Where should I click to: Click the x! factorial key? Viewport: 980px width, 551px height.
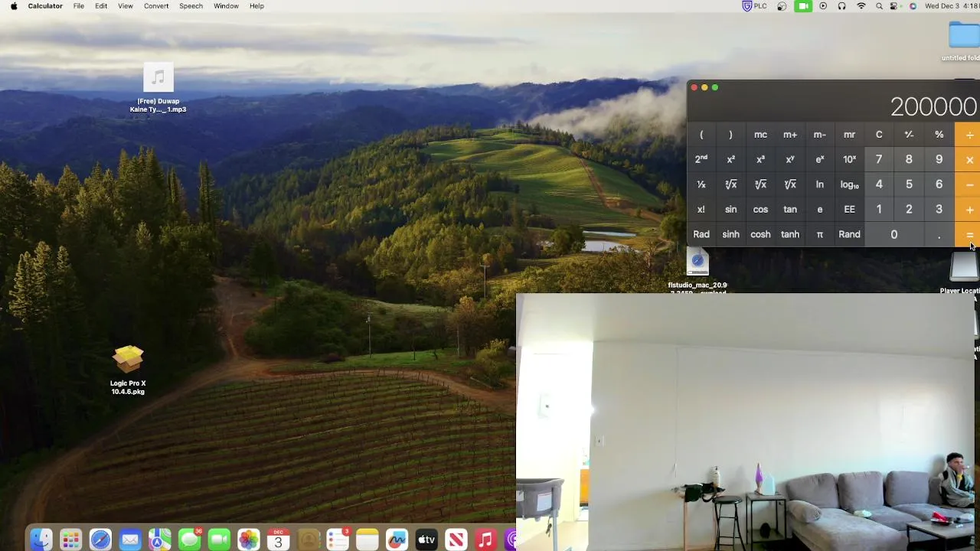coord(701,210)
